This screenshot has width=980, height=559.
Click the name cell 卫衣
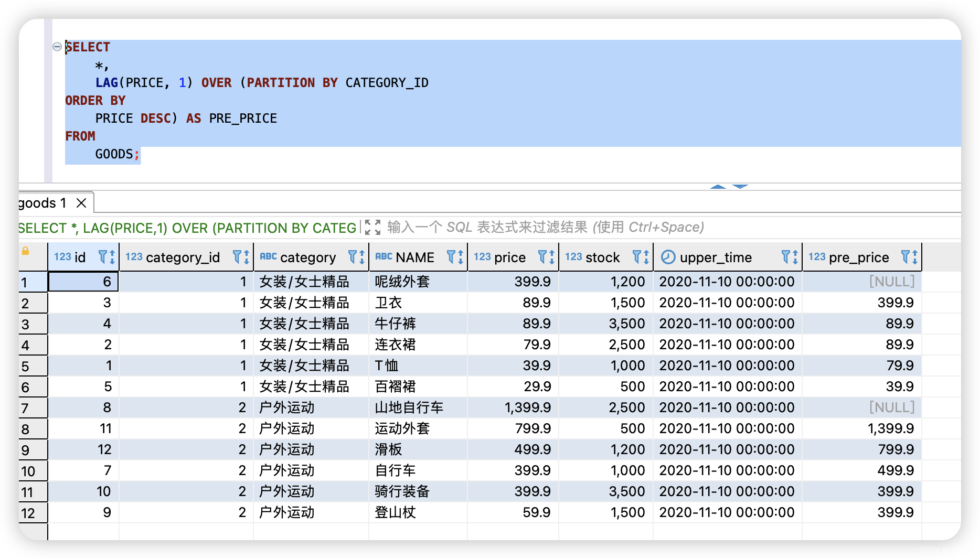(418, 303)
